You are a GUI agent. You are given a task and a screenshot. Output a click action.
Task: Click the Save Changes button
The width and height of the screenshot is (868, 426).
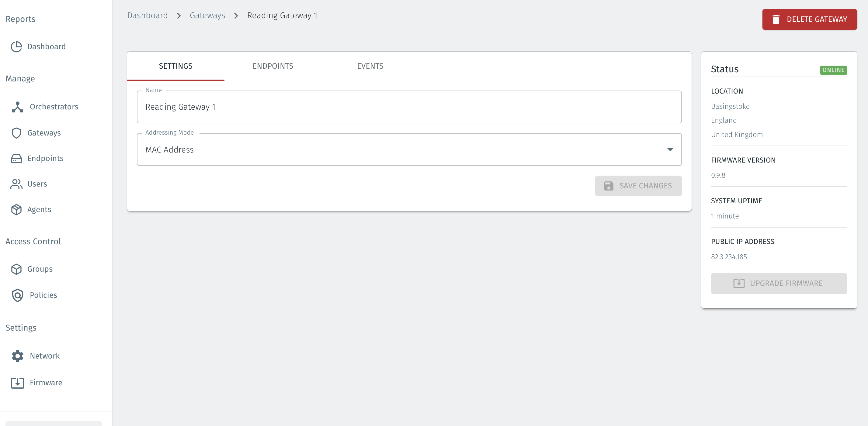click(638, 186)
